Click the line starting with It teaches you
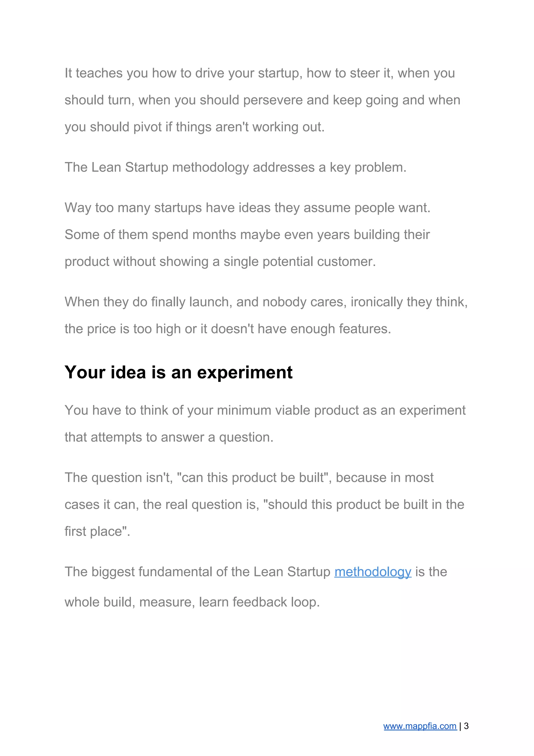The height and width of the screenshot is (756, 534). (260, 73)
